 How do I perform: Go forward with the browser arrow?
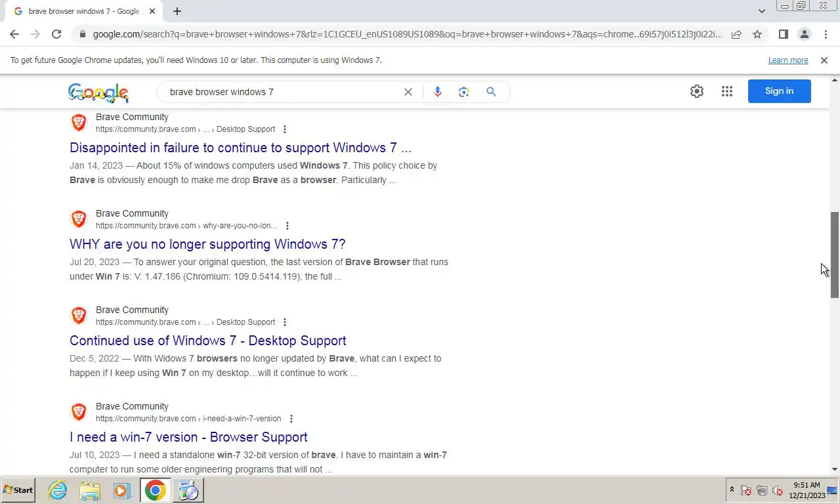[35, 34]
